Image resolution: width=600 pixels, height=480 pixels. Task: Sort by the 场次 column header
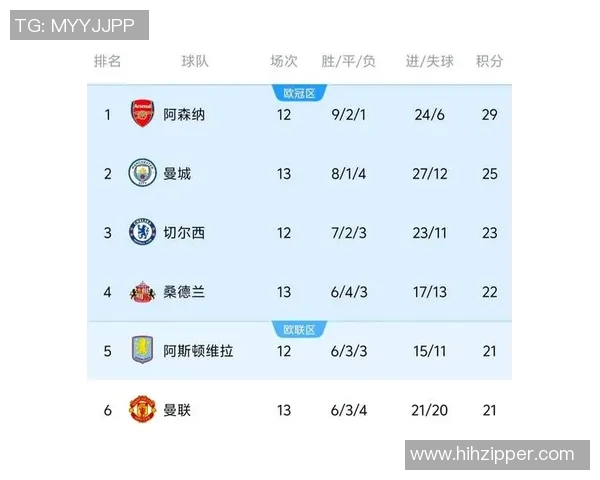284,61
